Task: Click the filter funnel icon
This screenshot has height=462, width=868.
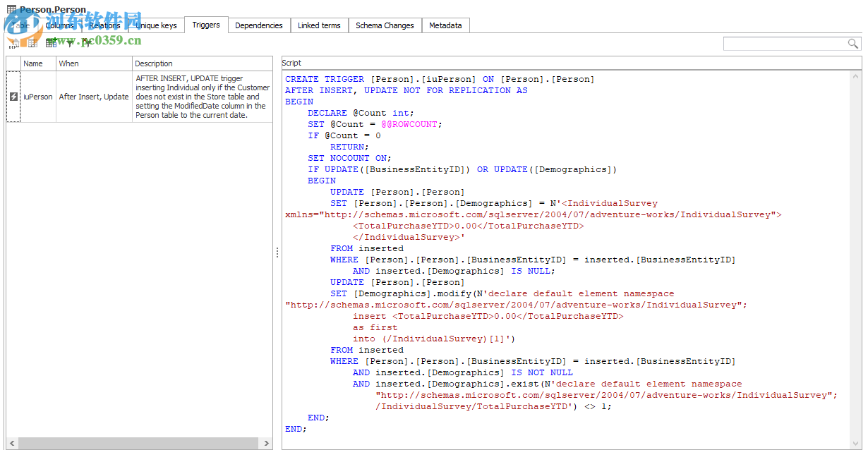Action: click(x=70, y=44)
